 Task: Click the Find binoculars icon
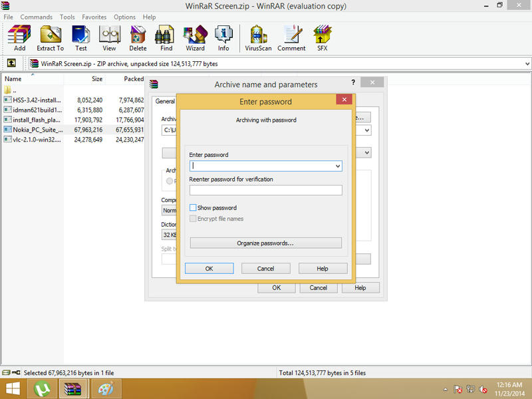tap(166, 38)
